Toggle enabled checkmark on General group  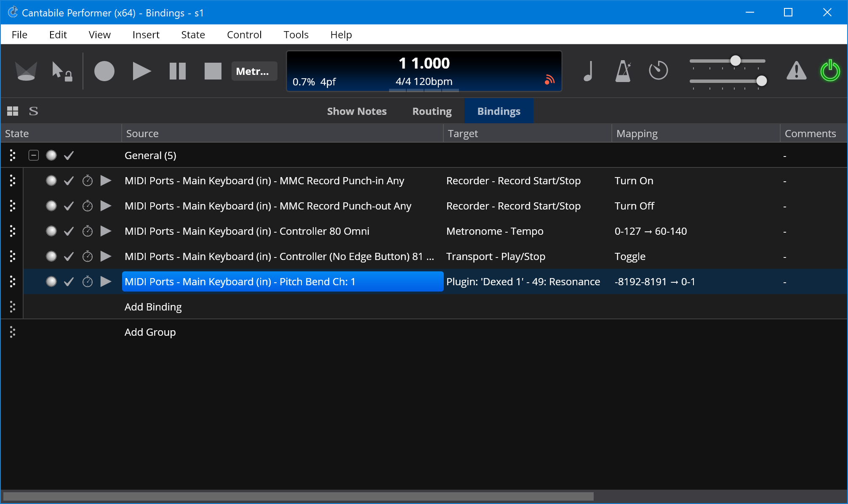69,156
